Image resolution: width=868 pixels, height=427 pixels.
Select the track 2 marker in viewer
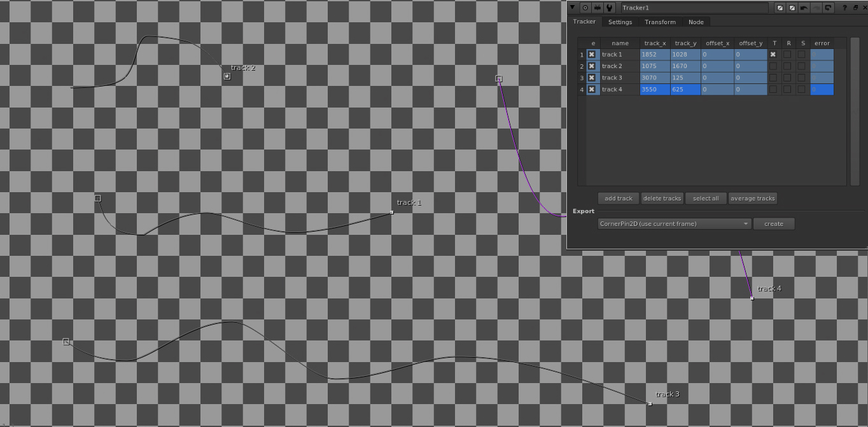point(227,76)
